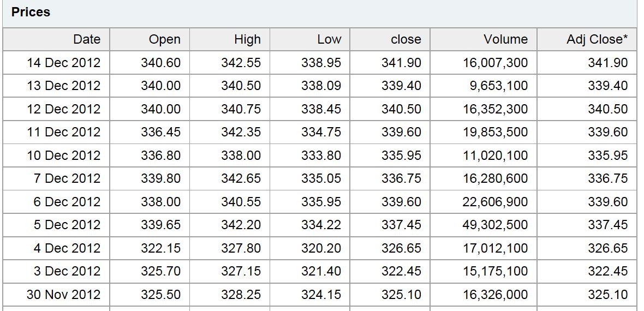This screenshot has height=311, width=644.
Task: Click the 11 Dec 2012 date cell
Action: pyautogui.click(x=56, y=132)
